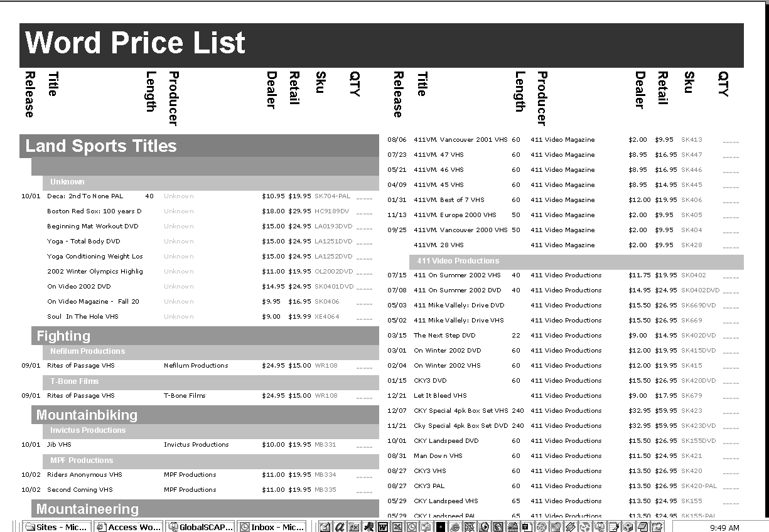Click the title 411VM. Best of 7 VHS
Viewport: 769px width, 532px height.
point(449,200)
